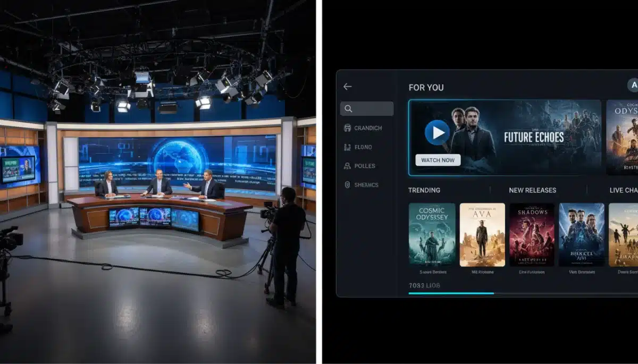The width and height of the screenshot is (638, 364).
Task: Select the LIVE CHA tab
Action: pyautogui.click(x=624, y=190)
